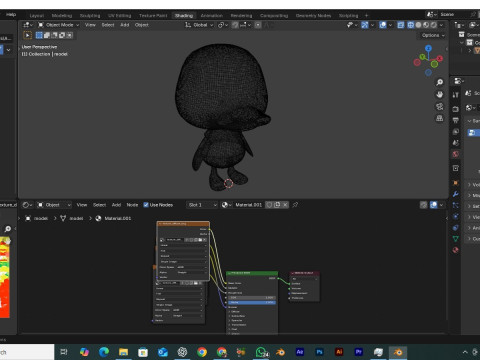Click the pan hand icon in viewport
The height and width of the screenshot is (360, 480).
(440, 94)
